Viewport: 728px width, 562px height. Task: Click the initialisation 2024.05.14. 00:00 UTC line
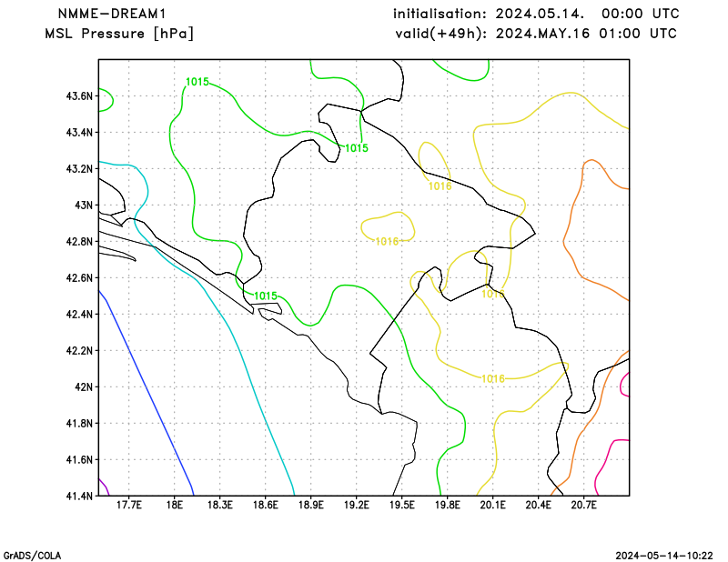(536, 14)
